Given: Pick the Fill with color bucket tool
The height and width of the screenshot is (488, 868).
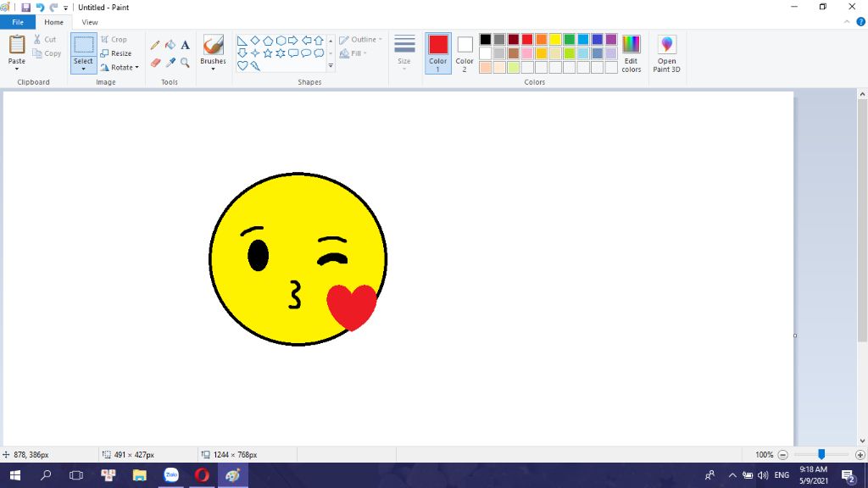Looking at the screenshot, I should point(170,45).
